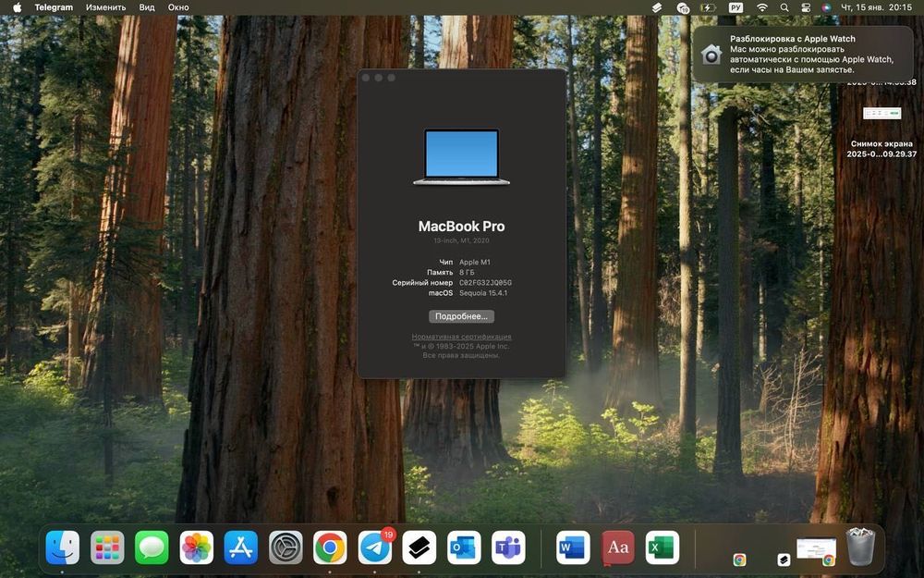Open the Окно menu
Image resolution: width=924 pixels, height=578 pixels.
click(178, 7)
